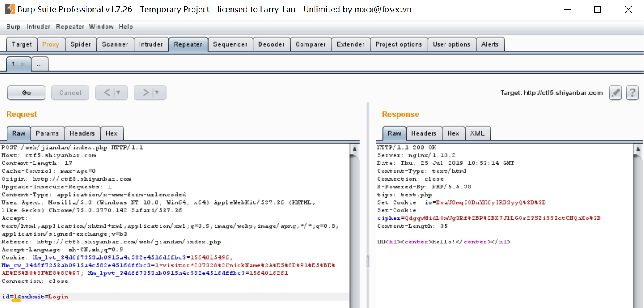Click the Set-Cookie iv value line
644x308 pixels.
tap(462, 202)
